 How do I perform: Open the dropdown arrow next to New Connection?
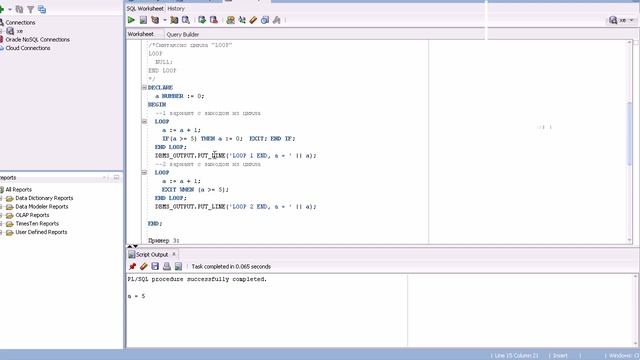coord(10,9)
